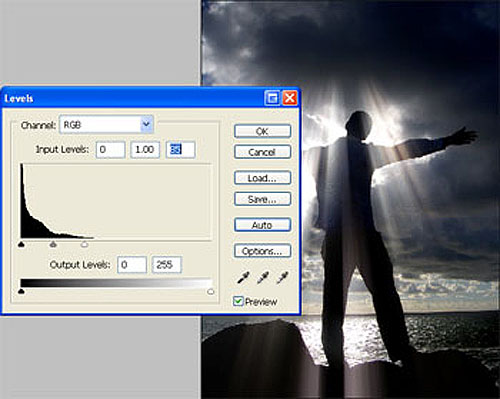Click the input black point slider triangle
The image size is (500, 399).
[x=21, y=245]
